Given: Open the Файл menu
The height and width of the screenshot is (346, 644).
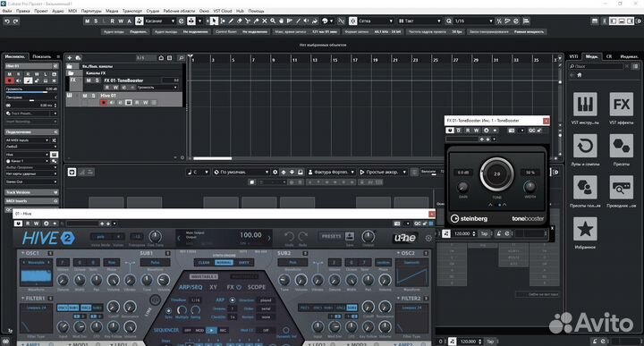Looking at the screenshot, I should (7, 11).
